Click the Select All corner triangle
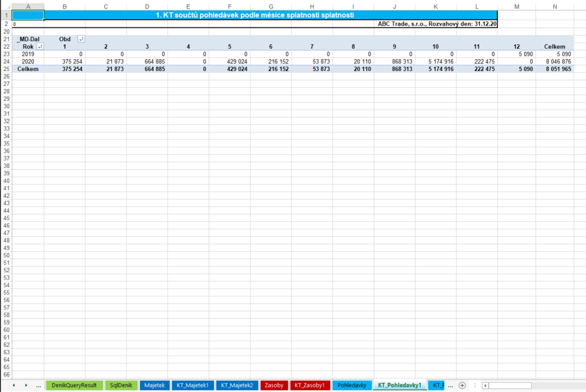The height and width of the screenshot is (392, 586). [6, 7]
